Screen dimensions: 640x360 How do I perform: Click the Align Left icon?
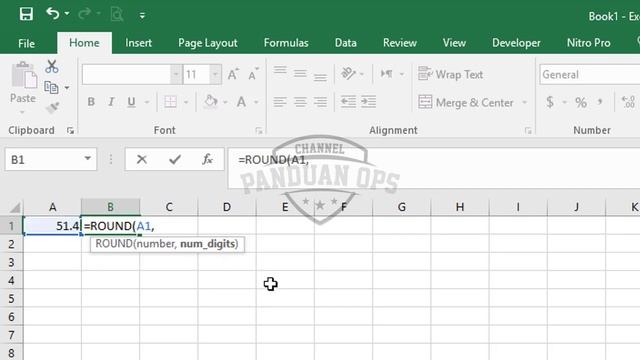(x=280, y=102)
